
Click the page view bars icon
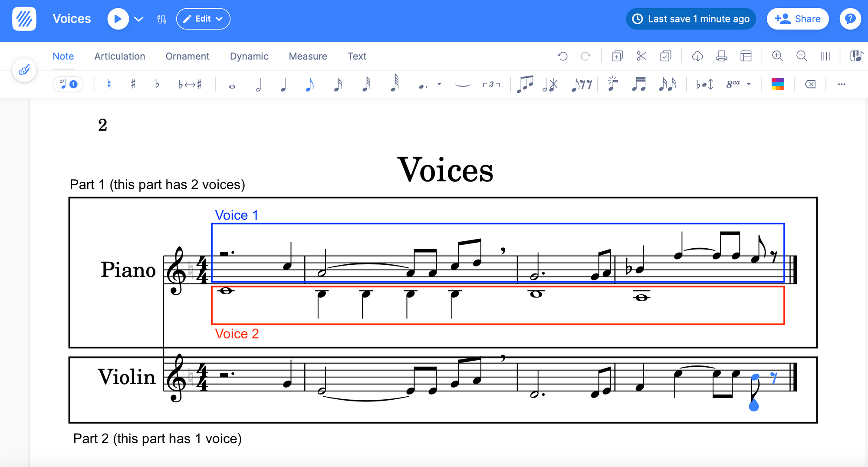coord(825,56)
